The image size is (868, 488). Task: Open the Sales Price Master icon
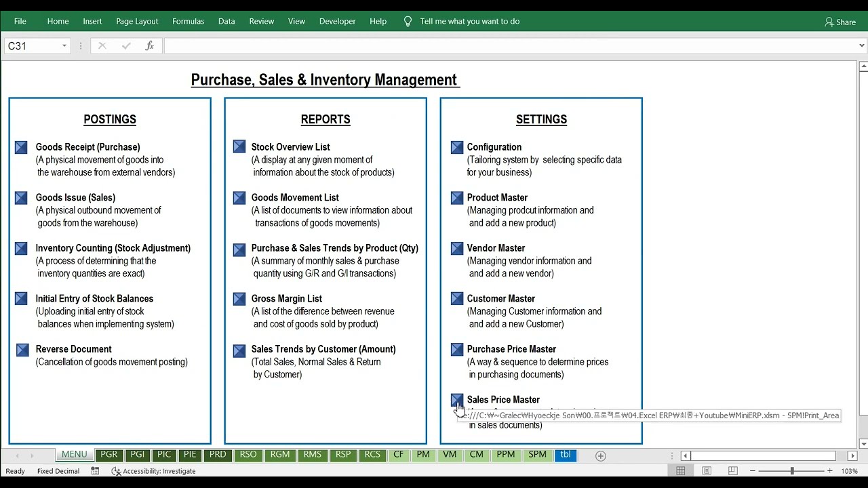(x=457, y=400)
